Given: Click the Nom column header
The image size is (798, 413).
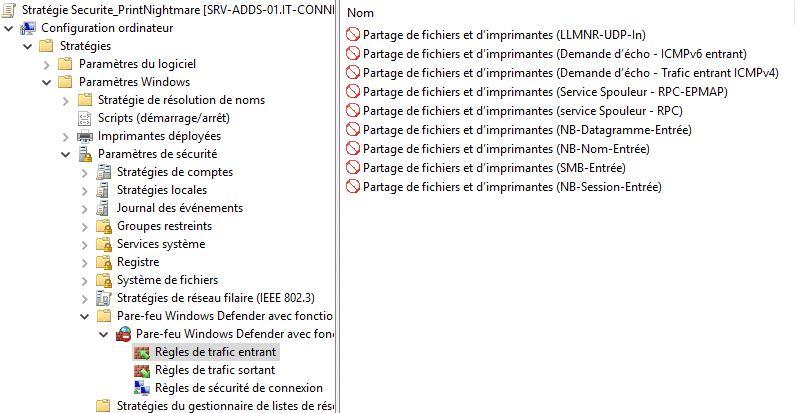Looking at the screenshot, I should point(361,13).
